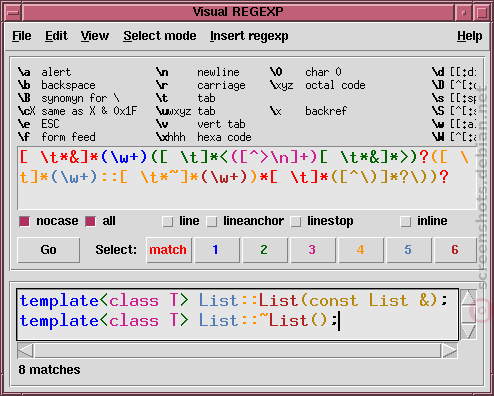Image resolution: width=494 pixels, height=396 pixels.
Task: Minimize the Visual REGEXP window
Action: click(x=463, y=13)
